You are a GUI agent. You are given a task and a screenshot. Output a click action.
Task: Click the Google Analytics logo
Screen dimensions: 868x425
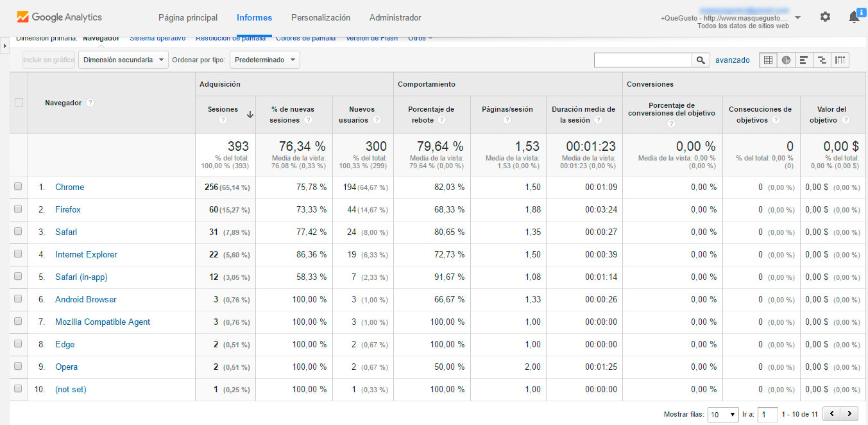tap(60, 17)
